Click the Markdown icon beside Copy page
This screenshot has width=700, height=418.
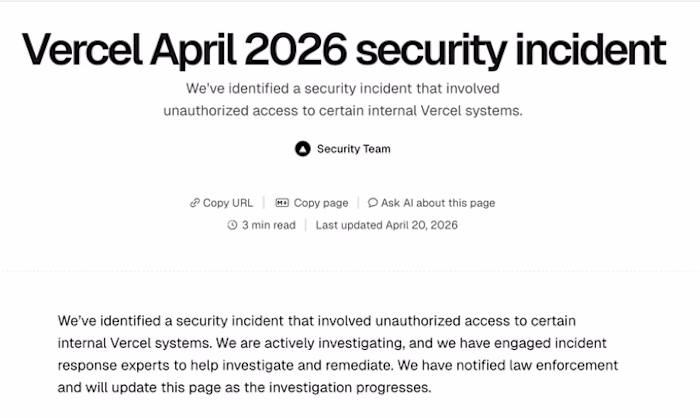[x=282, y=203]
